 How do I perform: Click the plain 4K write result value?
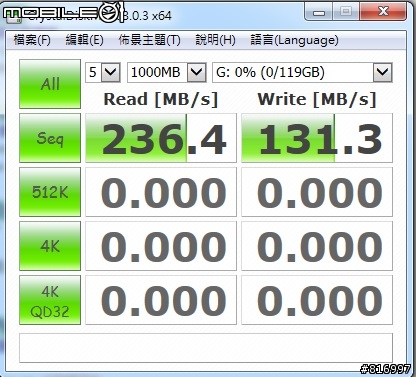tap(317, 246)
